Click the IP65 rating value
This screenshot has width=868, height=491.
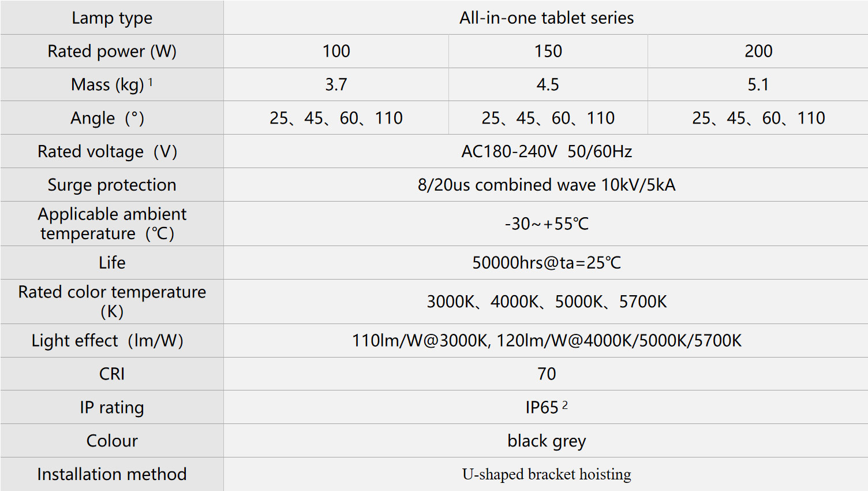pyautogui.click(x=542, y=408)
